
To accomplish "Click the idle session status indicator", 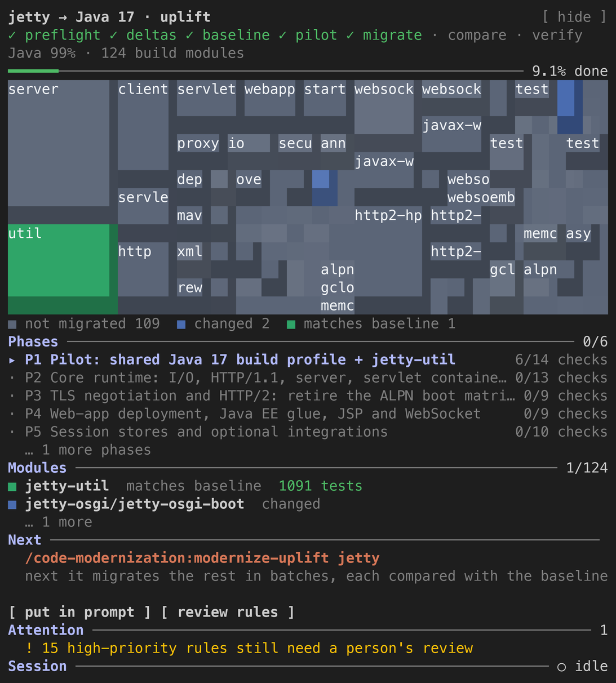I will (x=582, y=666).
